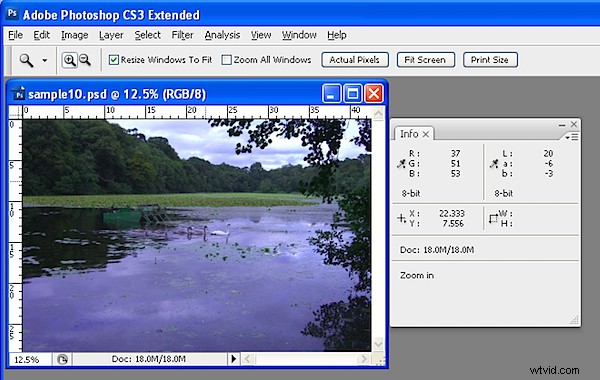Image resolution: width=600 pixels, height=380 pixels.
Task: Enable Zoom All Windows checkbox
Action: (x=227, y=60)
